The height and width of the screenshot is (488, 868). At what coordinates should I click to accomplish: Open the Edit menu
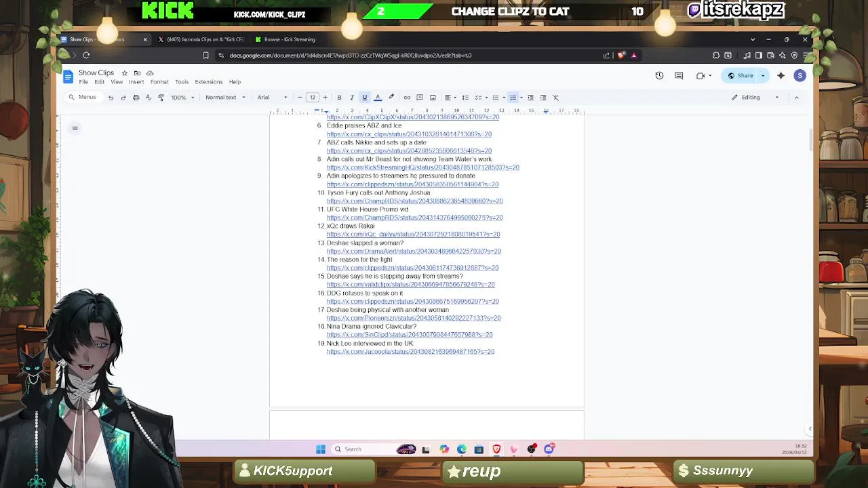point(99,82)
